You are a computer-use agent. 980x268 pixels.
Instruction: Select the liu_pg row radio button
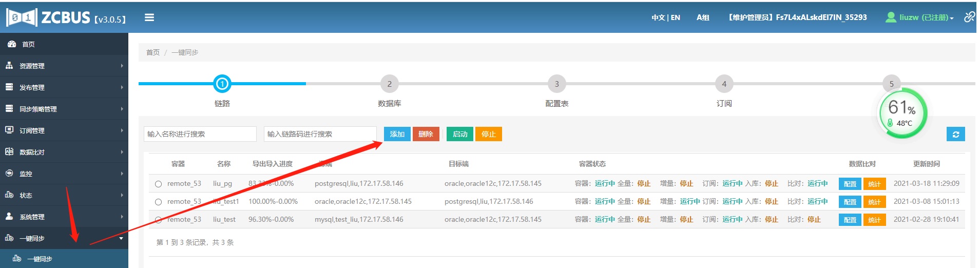[x=158, y=184]
